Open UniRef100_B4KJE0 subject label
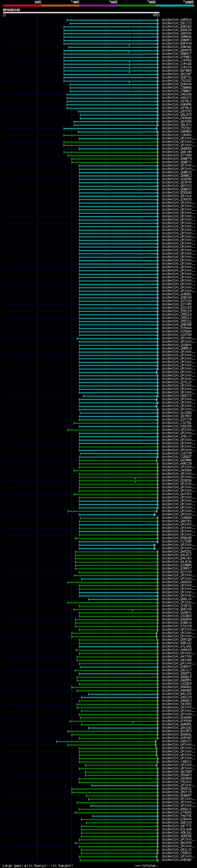Viewport: 197px width, 868px height. pyautogui.click(x=177, y=558)
